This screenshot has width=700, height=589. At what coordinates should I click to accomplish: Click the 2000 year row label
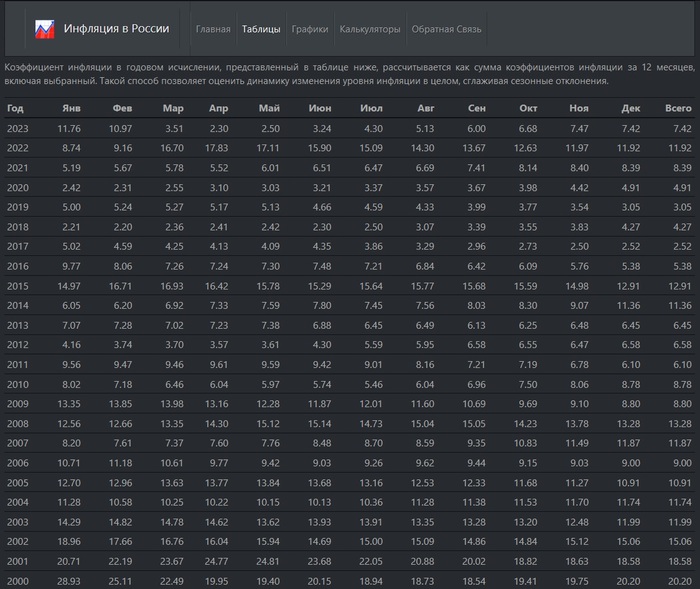(x=18, y=580)
